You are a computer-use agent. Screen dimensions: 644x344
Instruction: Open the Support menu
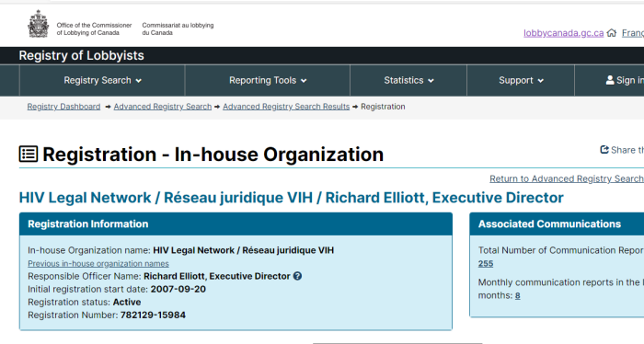521,80
